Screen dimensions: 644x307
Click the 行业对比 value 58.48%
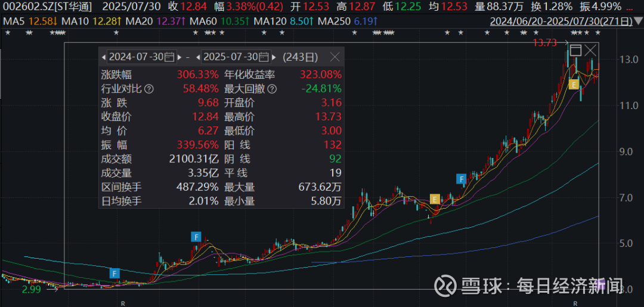pyautogui.click(x=200, y=89)
